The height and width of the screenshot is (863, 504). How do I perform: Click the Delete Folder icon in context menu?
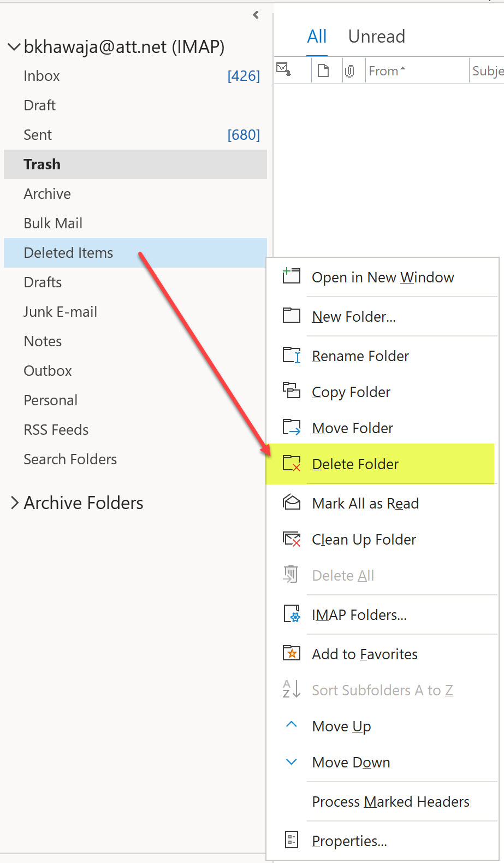coord(292,464)
